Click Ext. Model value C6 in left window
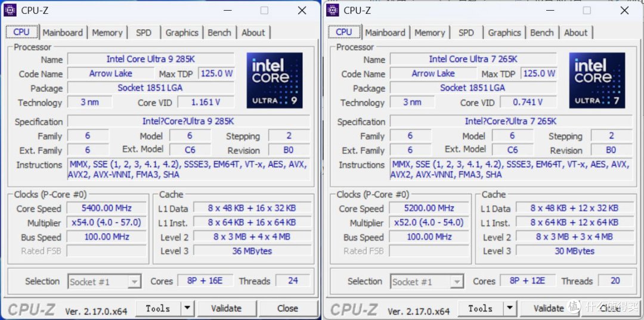The width and height of the screenshot is (644, 320). (x=190, y=150)
